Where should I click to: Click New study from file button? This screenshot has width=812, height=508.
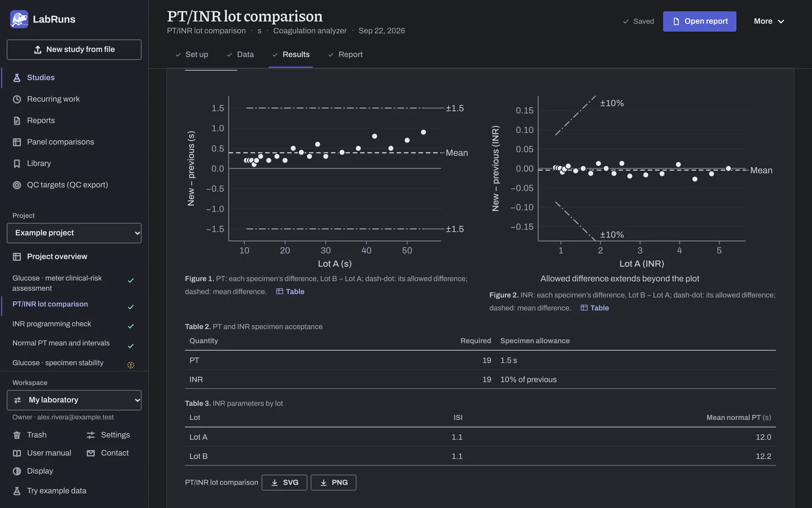coord(74,50)
